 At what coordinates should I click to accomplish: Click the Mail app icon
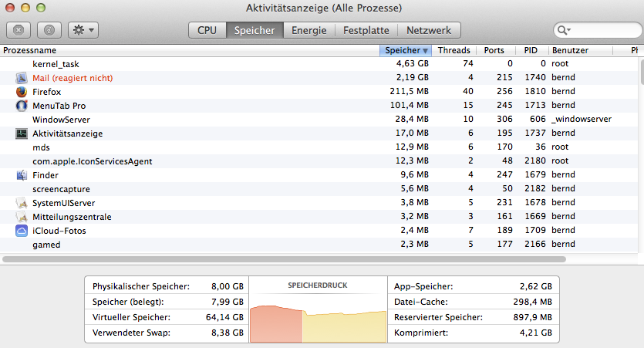coord(22,78)
